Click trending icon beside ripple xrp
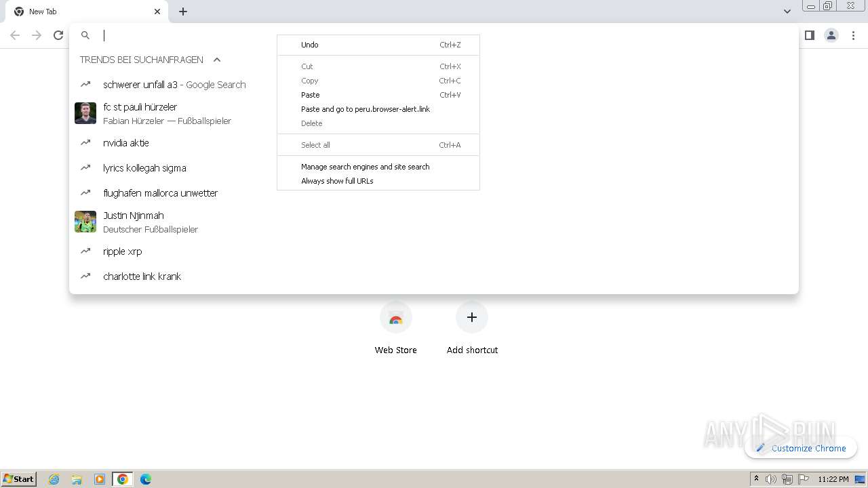The image size is (868, 488). [x=85, y=251]
